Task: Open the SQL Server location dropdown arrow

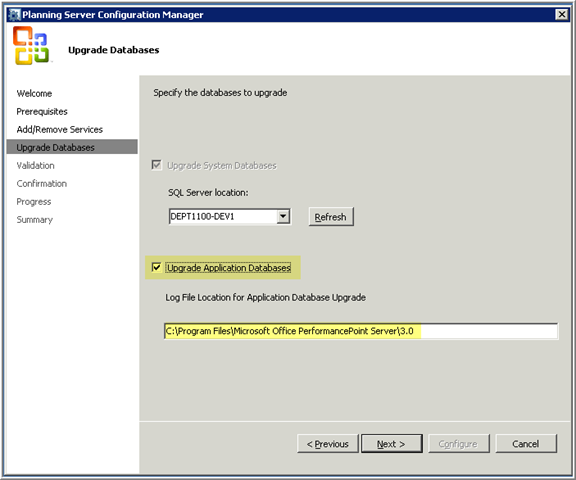Action: click(283, 216)
